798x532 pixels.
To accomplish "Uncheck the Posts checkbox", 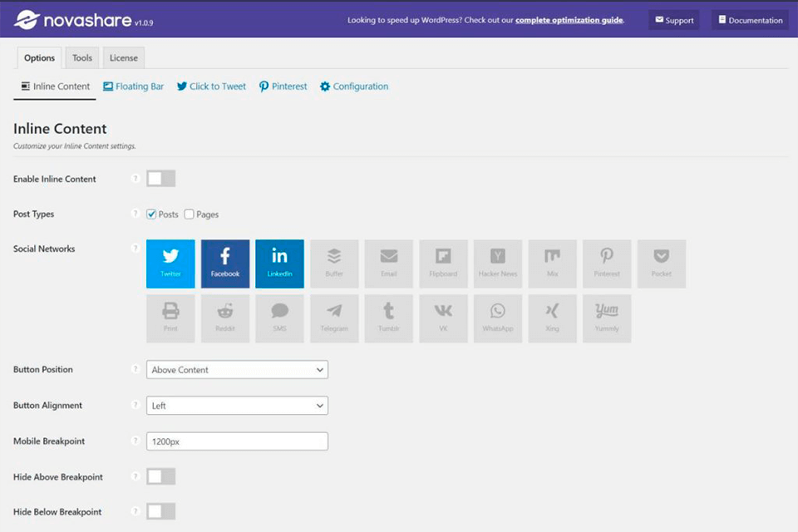I will point(151,214).
